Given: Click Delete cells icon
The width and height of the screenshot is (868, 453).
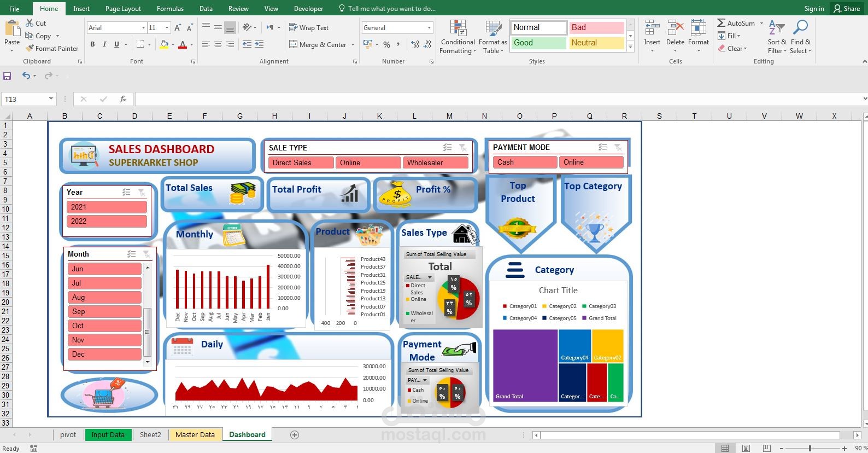Looking at the screenshot, I should point(675,28).
